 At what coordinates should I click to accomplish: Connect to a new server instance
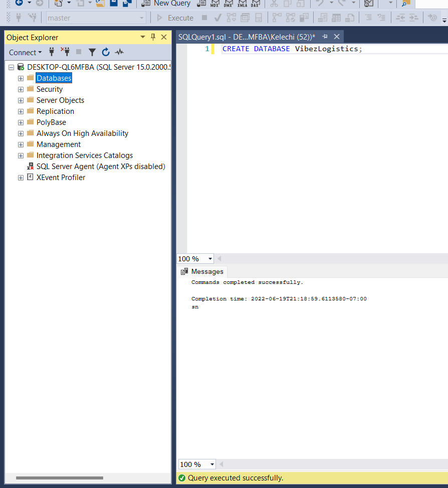[51, 52]
